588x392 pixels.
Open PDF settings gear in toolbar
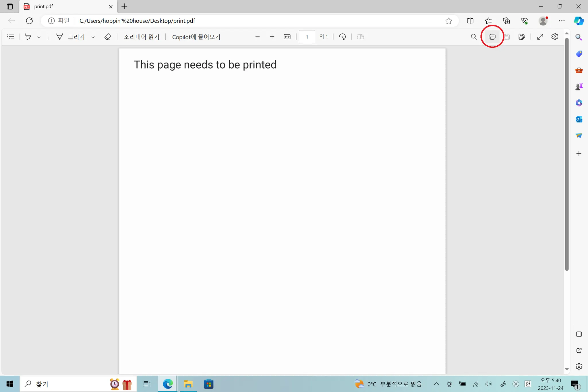[555, 37]
